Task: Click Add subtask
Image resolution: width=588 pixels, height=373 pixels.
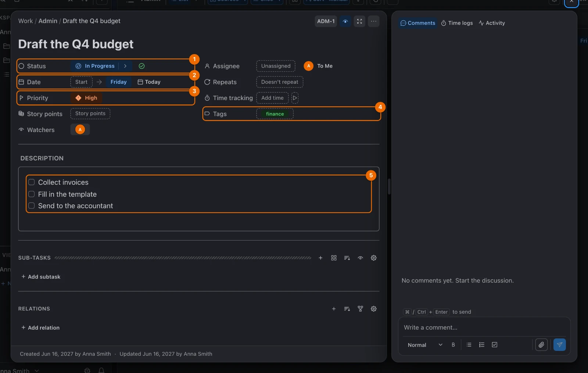Action: [x=41, y=277]
